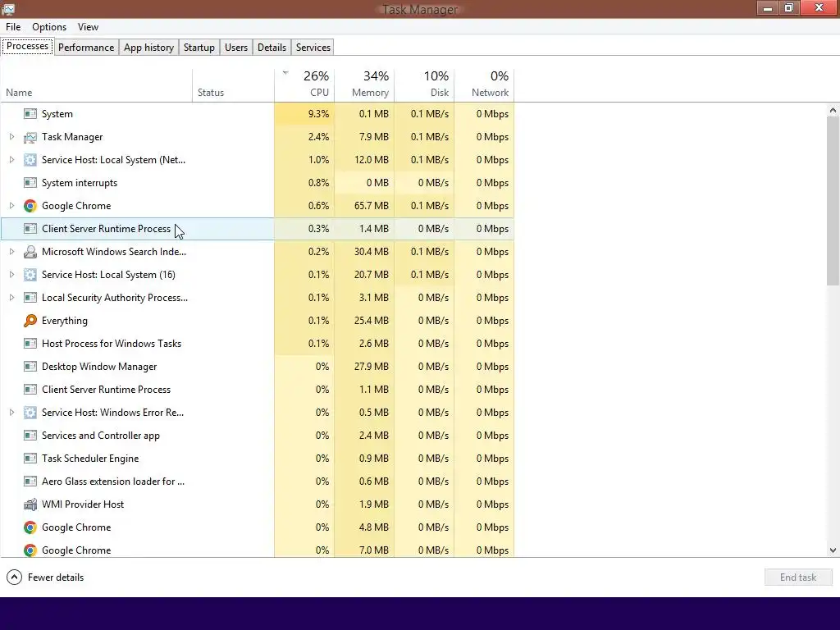The height and width of the screenshot is (630, 840).
Task: Sort by the Network column header
Action: coord(484,85)
